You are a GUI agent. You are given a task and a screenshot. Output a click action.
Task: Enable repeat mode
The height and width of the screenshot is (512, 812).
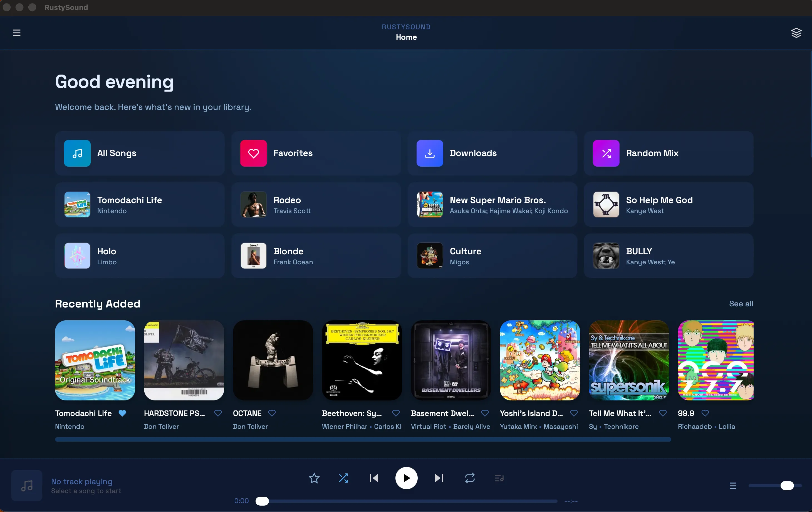(x=469, y=478)
